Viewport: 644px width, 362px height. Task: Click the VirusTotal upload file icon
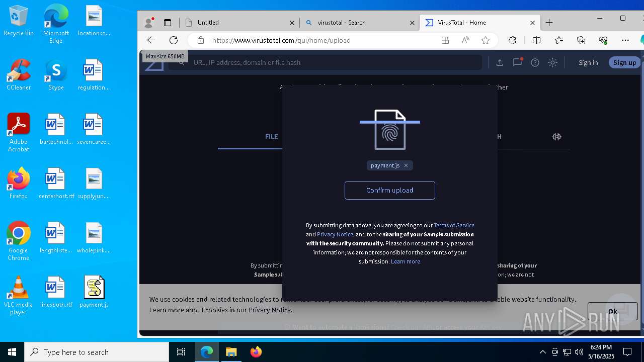[x=500, y=62]
